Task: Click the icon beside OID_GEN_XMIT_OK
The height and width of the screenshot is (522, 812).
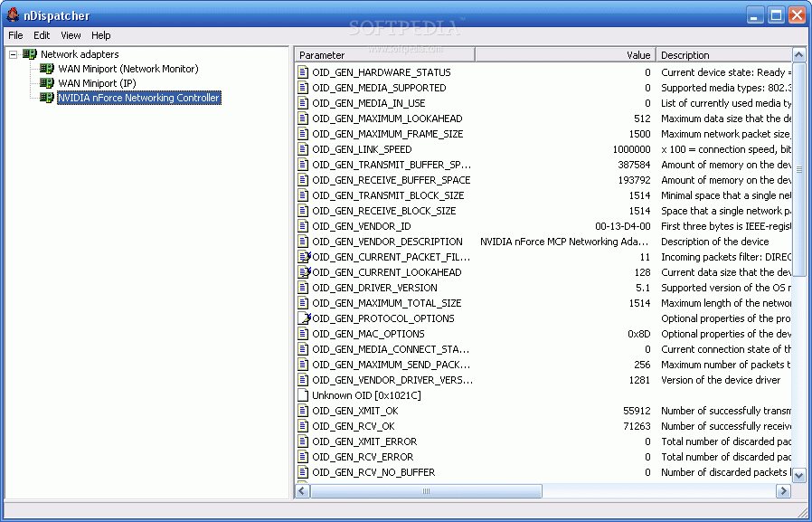Action: 304,412
